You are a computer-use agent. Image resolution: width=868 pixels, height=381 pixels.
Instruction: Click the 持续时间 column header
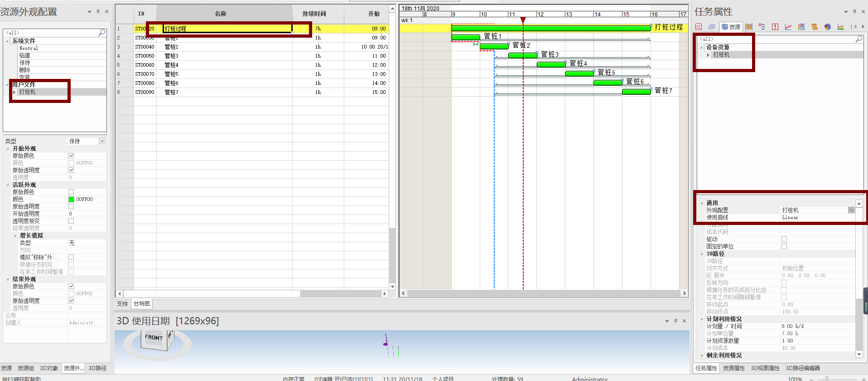click(x=314, y=14)
